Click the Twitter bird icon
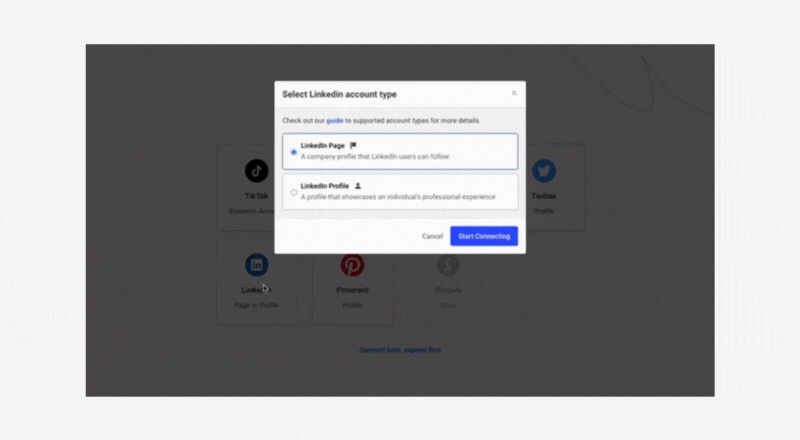 [544, 170]
